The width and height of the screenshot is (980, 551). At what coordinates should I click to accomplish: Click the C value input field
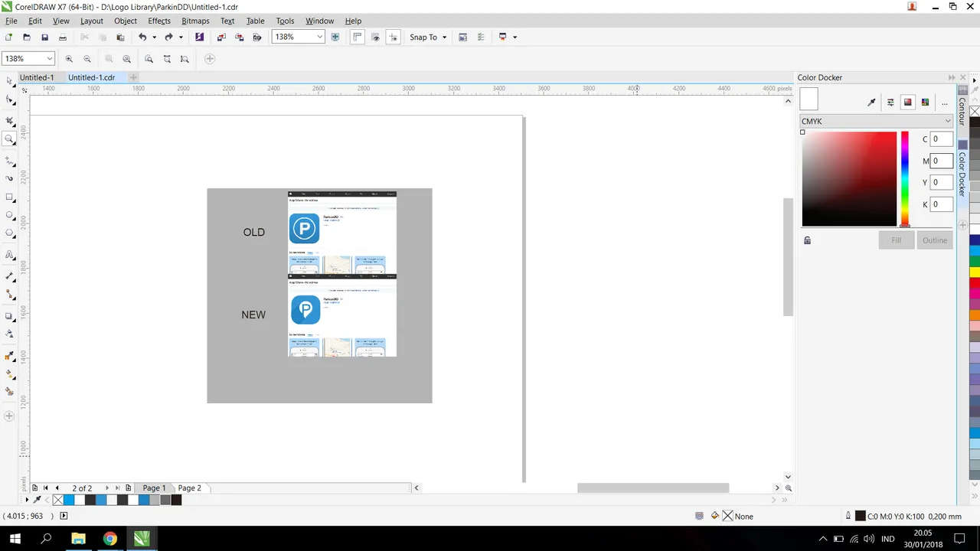click(x=942, y=139)
